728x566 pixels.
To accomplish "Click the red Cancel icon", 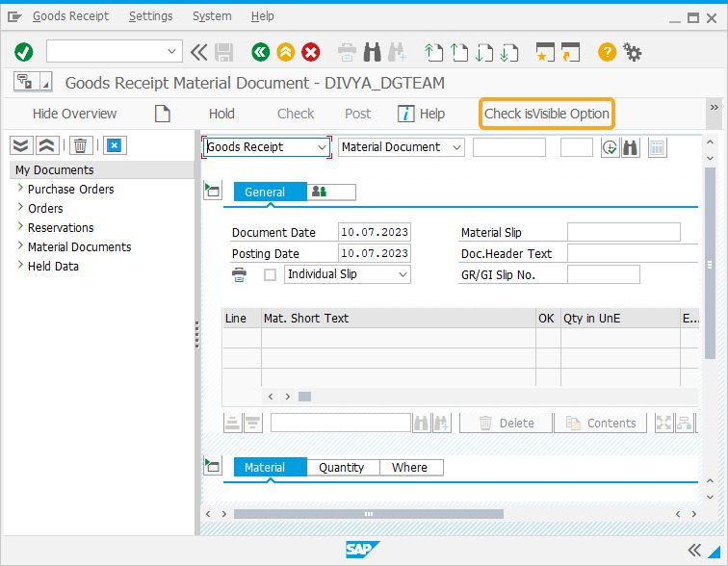I will point(311,52).
